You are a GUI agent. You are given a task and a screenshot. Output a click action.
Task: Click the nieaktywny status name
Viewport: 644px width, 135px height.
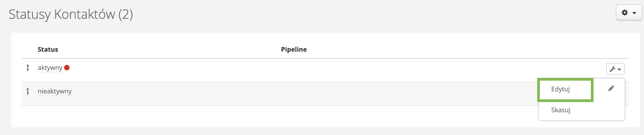tap(55, 91)
